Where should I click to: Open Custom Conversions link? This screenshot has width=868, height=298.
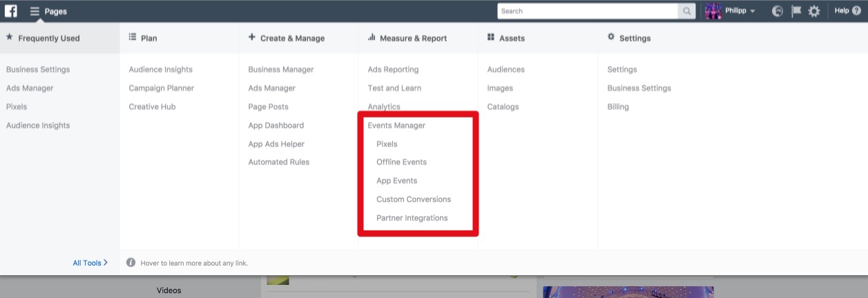coord(414,199)
